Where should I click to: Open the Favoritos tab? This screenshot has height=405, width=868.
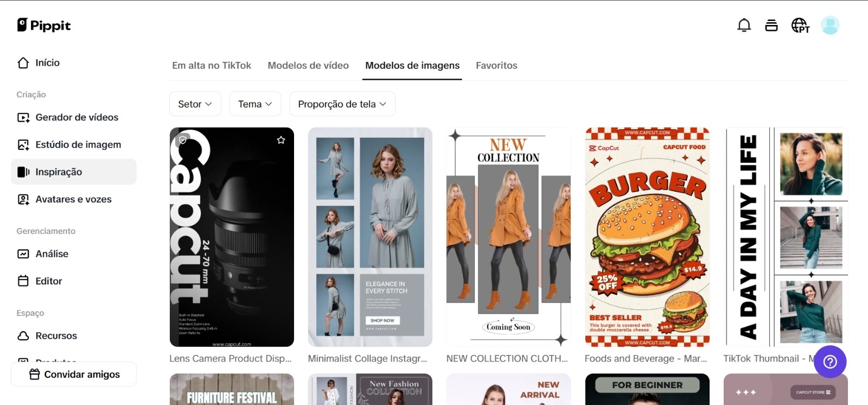tap(496, 66)
